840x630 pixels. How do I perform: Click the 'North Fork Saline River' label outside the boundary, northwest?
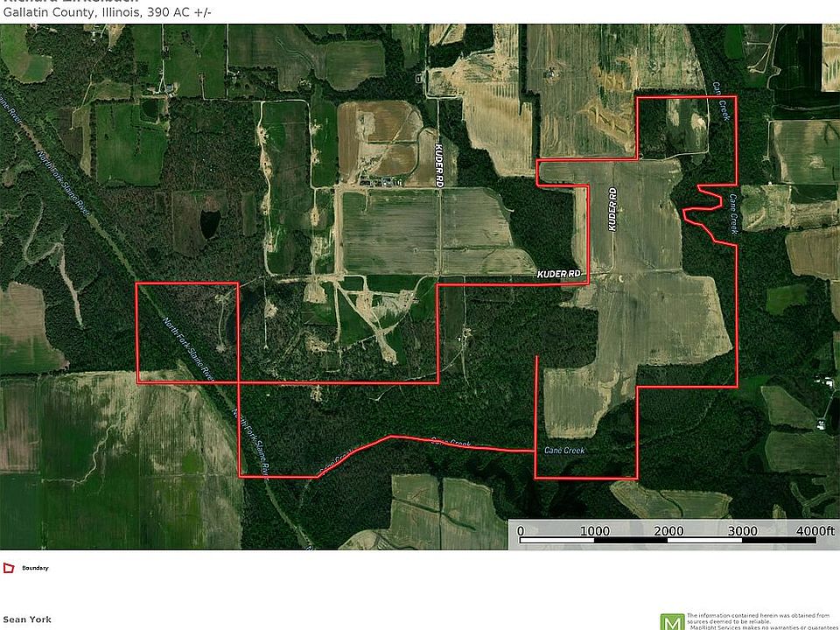63,183
